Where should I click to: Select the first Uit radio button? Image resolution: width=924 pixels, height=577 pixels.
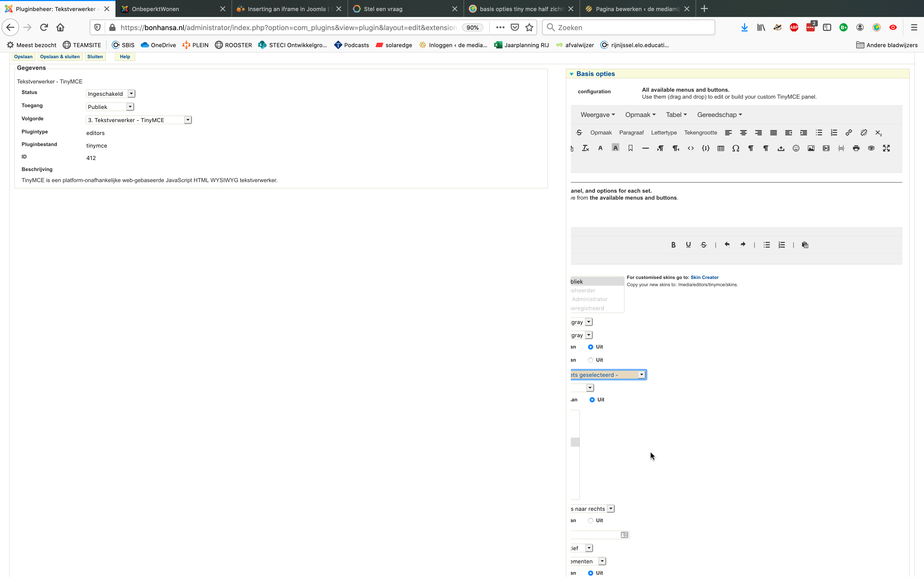click(x=591, y=347)
